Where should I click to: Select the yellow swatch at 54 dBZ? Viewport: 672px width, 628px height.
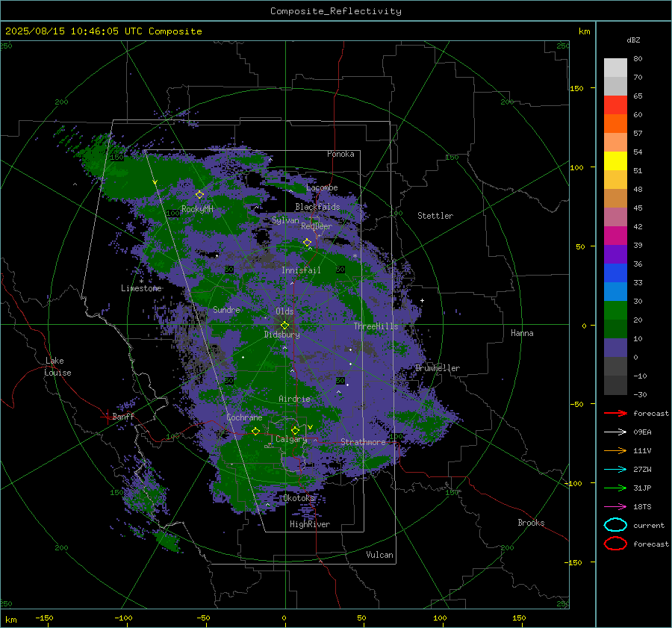coord(615,161)
